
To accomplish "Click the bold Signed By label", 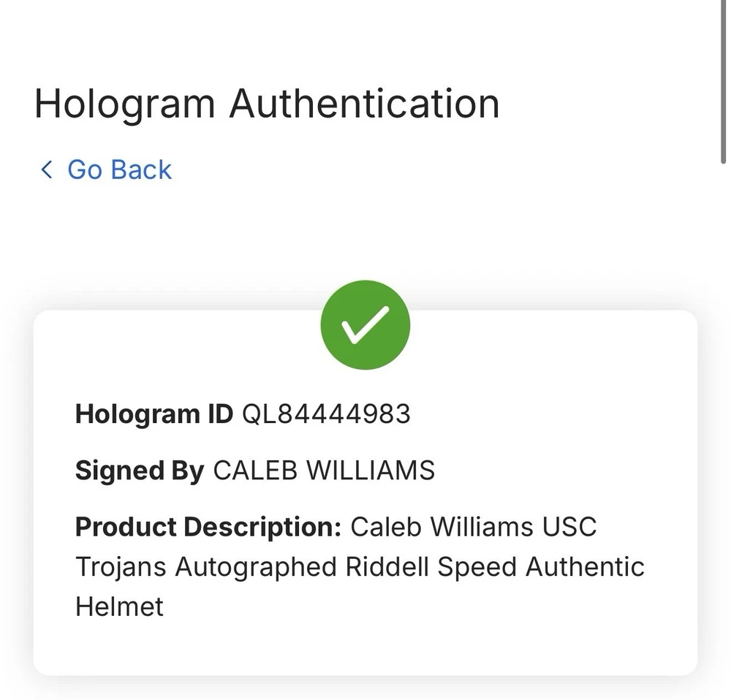I will pos(139,470).
